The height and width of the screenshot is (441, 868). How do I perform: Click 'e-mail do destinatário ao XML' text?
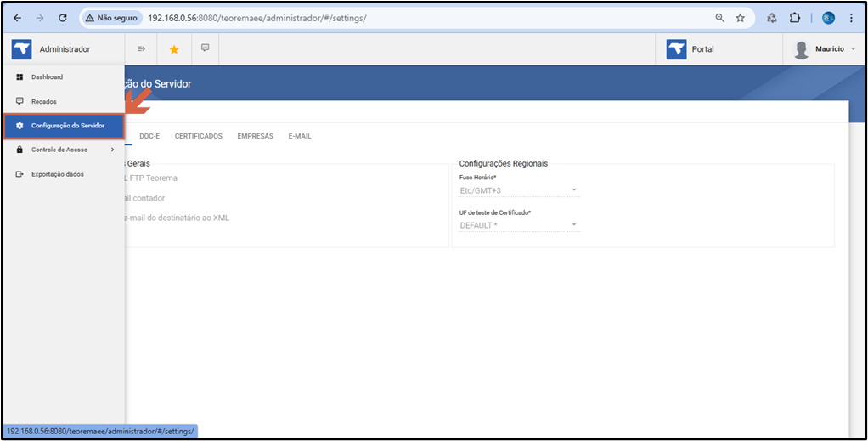click(x=176, y=218)
